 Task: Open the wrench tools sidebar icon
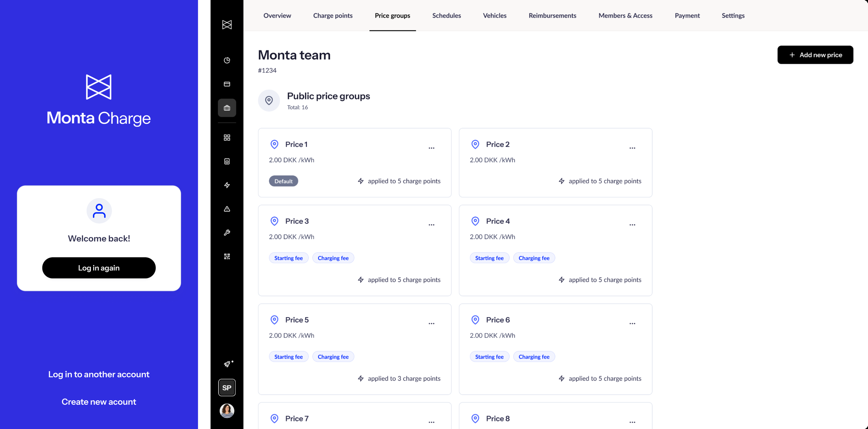coord(227,233)
